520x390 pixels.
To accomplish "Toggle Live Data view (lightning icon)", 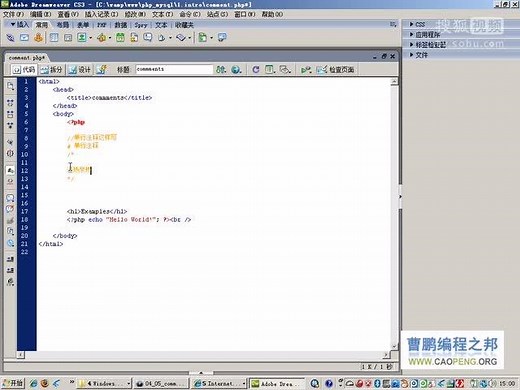I will [102, 70].
